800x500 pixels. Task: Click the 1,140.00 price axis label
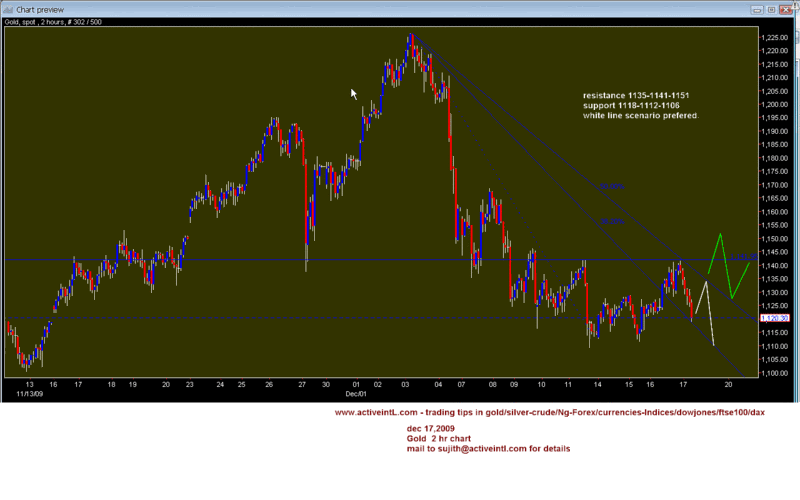[x=776, y=266]
